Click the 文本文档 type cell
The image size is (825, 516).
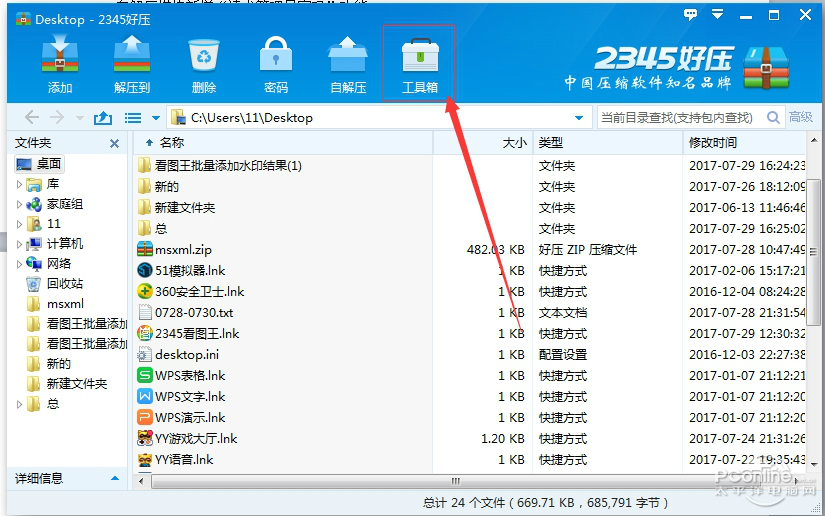[563, 312]
